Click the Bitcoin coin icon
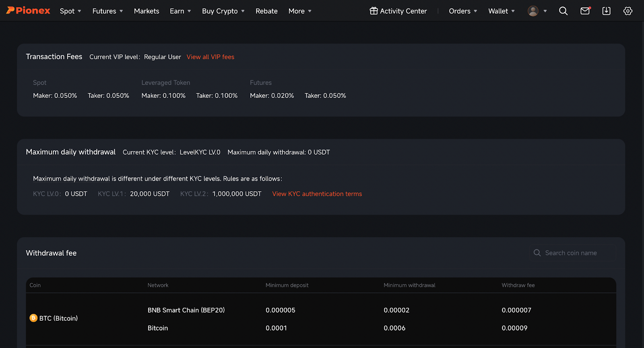Image resolution: width=644 pixels, height=348 pixels. click(x=33, y=318)
